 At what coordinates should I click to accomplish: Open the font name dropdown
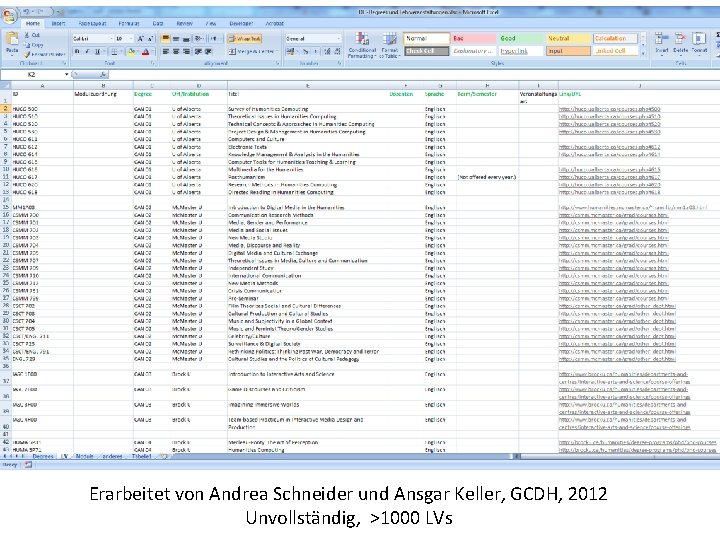click(x=110, y=39)
